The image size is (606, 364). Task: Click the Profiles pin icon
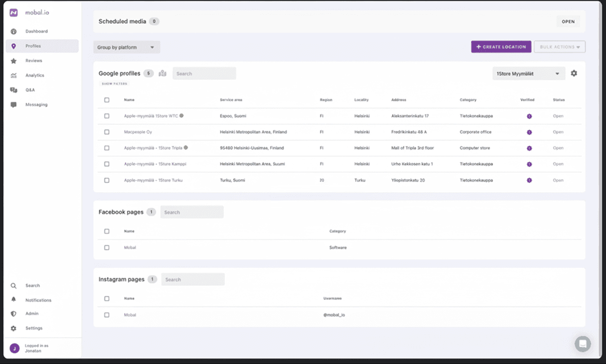click(13, 46)
